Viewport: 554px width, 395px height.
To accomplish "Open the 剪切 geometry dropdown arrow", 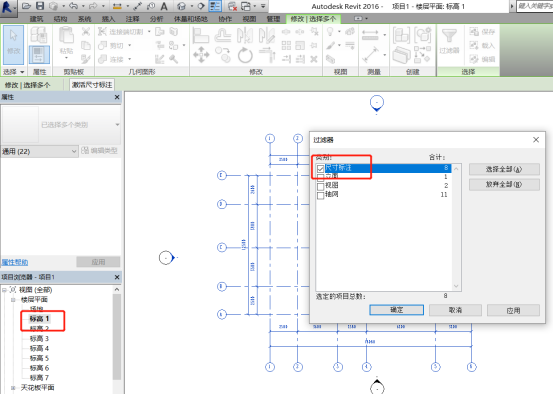I will pyautogui.click(x=130, y=45).
